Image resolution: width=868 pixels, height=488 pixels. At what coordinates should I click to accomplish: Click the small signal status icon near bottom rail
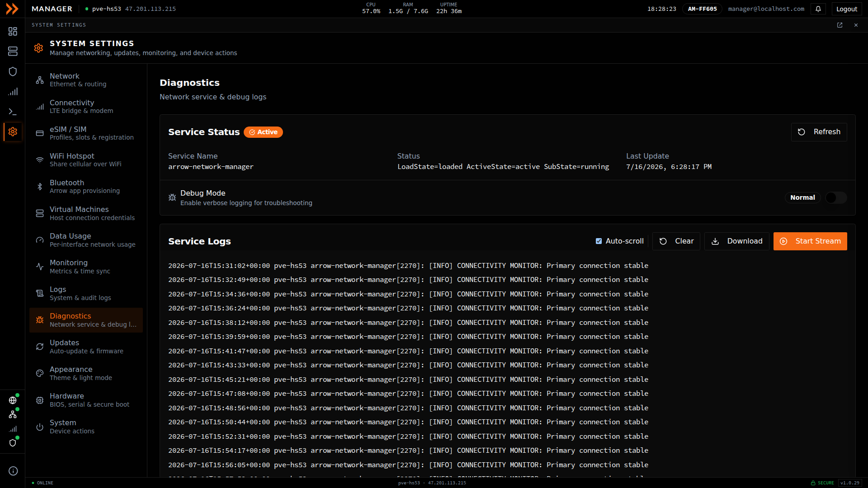pyautogui.click(x=13, y=429)
